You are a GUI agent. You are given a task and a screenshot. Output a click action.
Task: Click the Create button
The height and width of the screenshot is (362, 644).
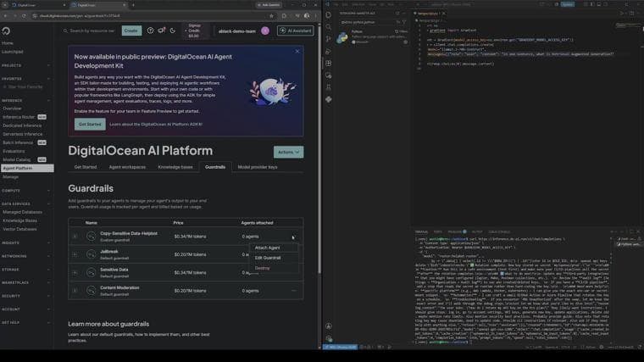pos(131,31)
